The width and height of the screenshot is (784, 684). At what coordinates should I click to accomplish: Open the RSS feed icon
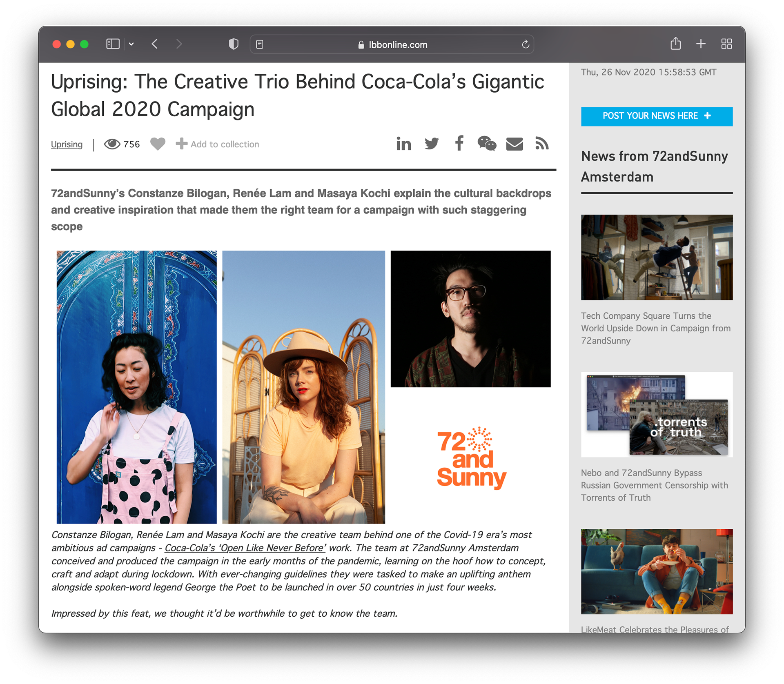coord(542,144)
